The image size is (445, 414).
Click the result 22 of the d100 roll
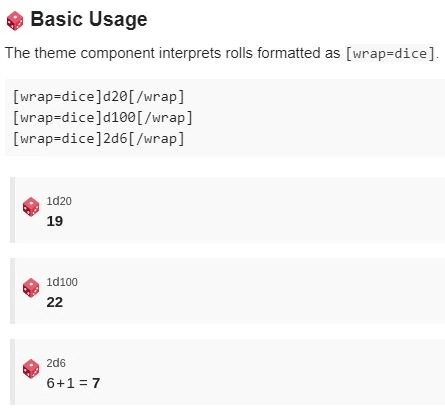coord(55,302)
